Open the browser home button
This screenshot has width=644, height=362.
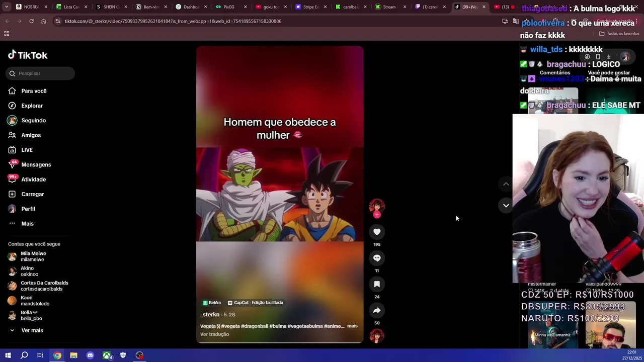[43, 21]
